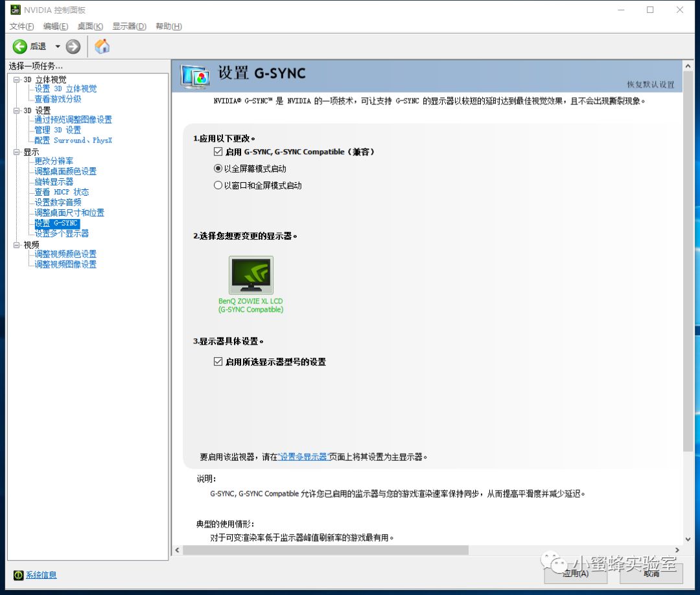Follow the 设置多显示器 hyperlink
This screenshot has width=700, height=595.
pos(303,457)
